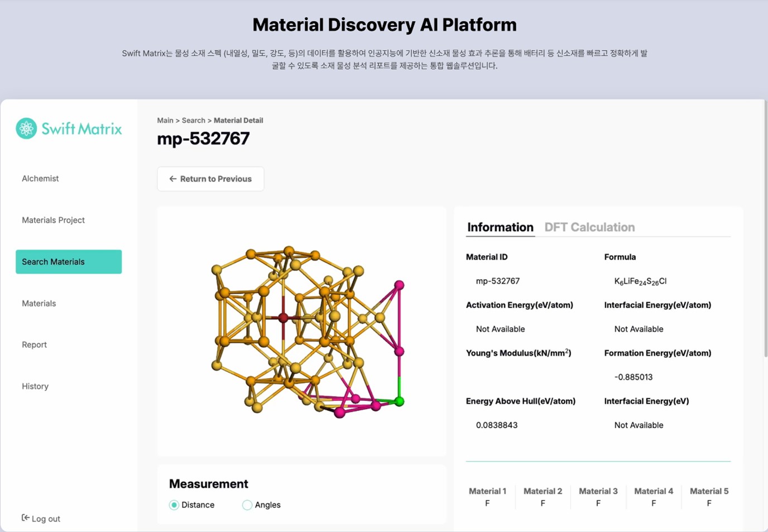Click the Material 1 column
This screenshot has height=532, width=768.
pyautogui.click(x=487, y=496)
